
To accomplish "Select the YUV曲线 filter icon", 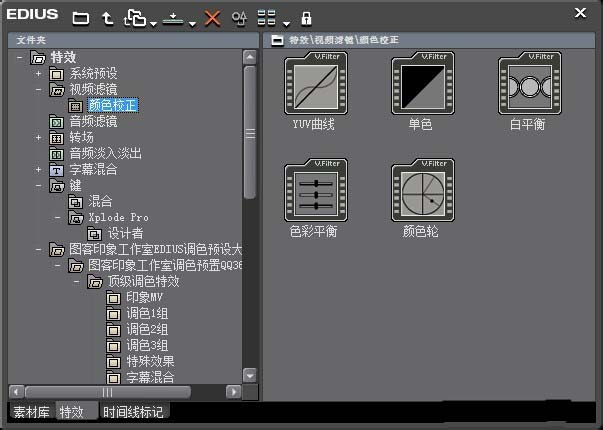I will click(316, 83).
